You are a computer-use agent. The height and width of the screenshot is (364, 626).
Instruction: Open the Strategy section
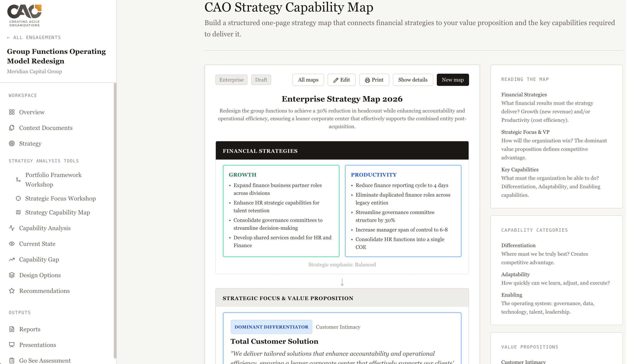point(30,143)
